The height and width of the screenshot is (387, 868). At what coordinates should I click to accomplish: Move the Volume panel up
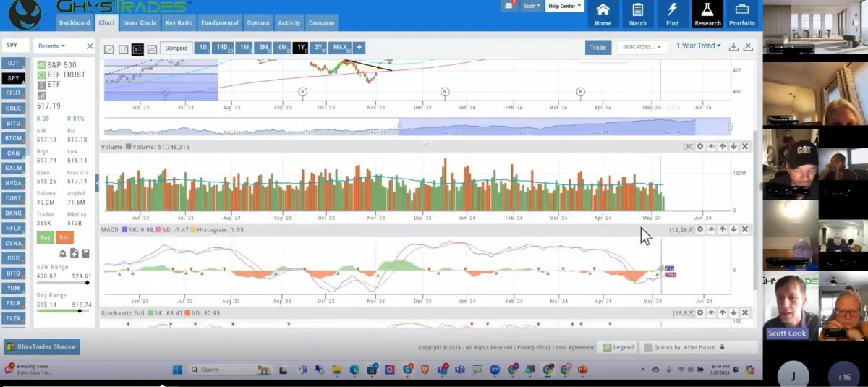[722, 146]
